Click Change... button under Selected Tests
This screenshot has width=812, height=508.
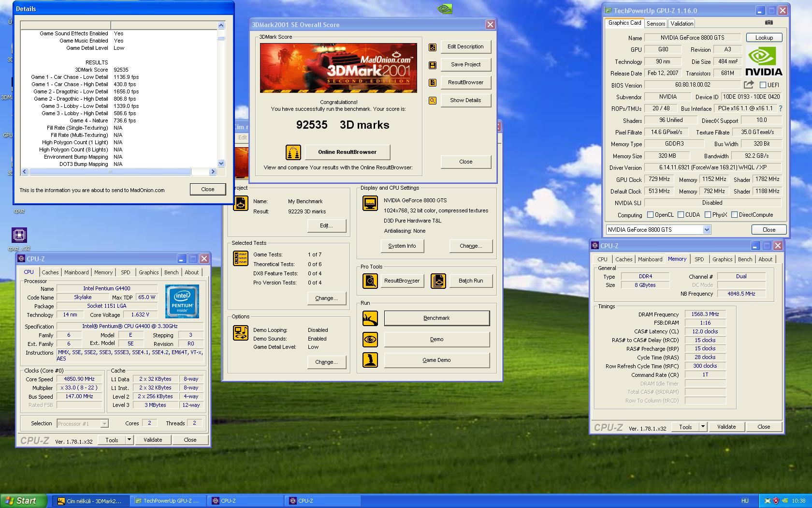tap(327, 298)
